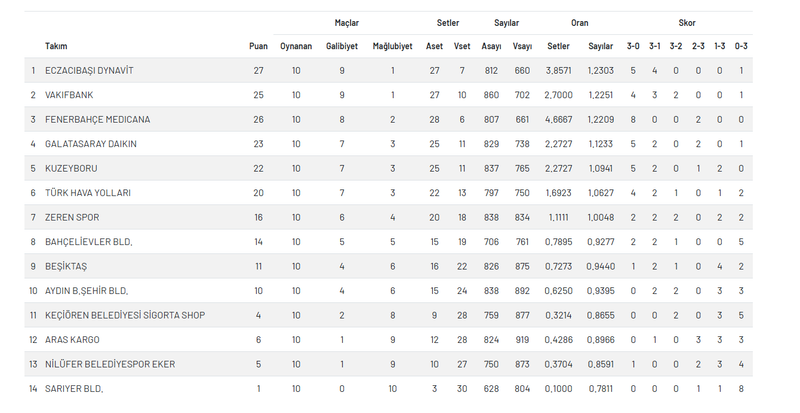Select the KUZEYBORU team name

(x=70, y=169)
